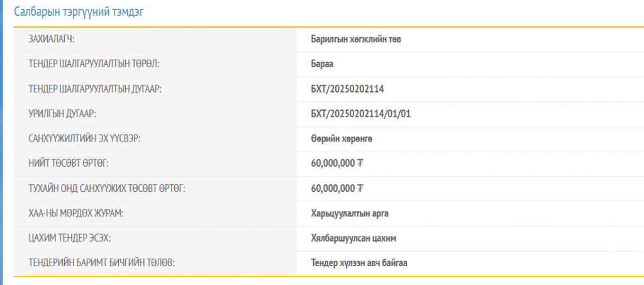Click invitation number БХТ/20250202114/01/01
Screen dimensions: 644x285
click(x=361, y=114)
